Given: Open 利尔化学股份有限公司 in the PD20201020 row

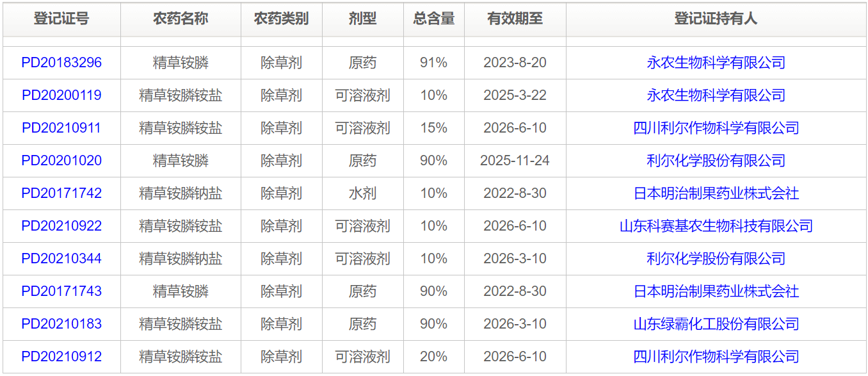Looking at the screenshot, I should 716,161.
